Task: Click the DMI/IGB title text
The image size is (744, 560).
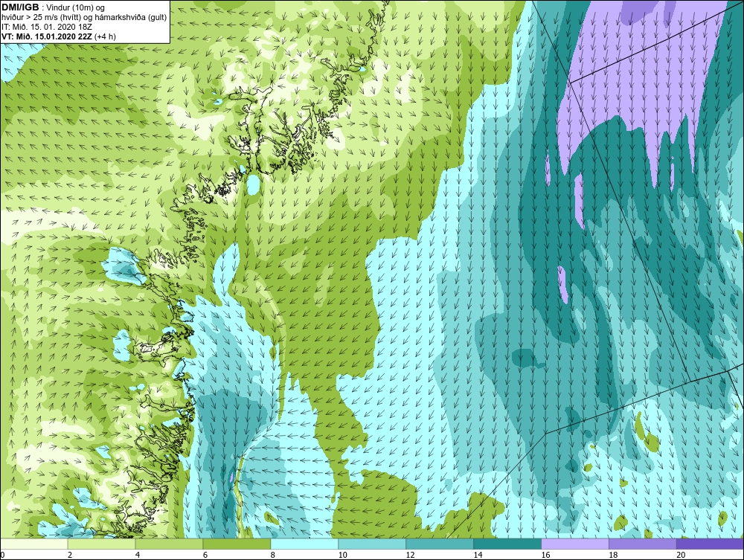Action: [20, 7]
